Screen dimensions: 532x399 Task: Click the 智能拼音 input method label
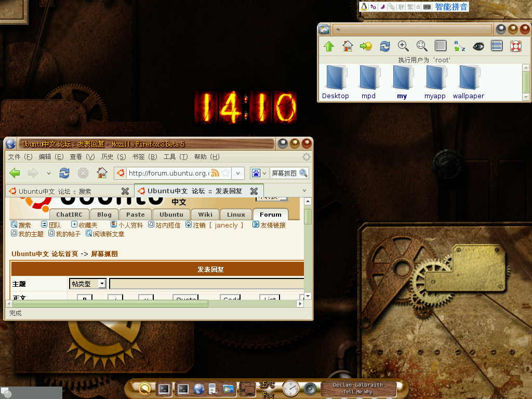(x=451, y=6)
